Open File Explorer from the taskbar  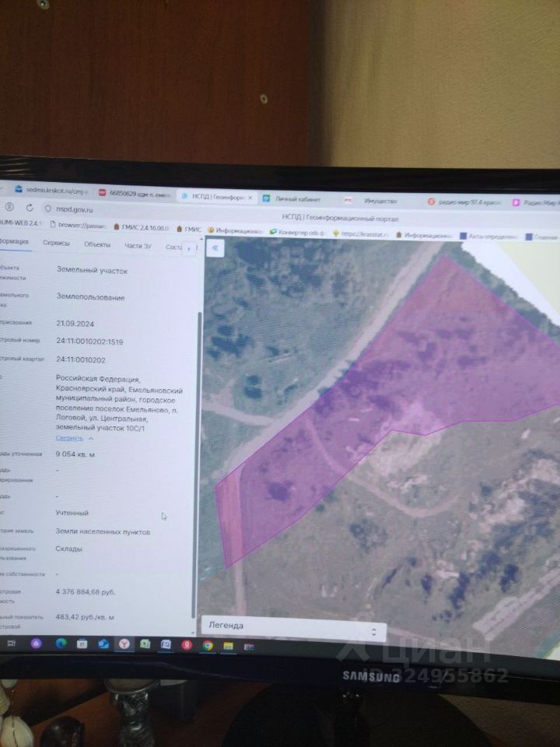228,646
